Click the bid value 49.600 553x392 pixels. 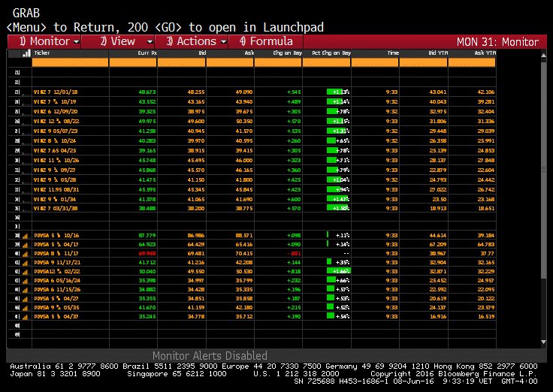(196, 121)
